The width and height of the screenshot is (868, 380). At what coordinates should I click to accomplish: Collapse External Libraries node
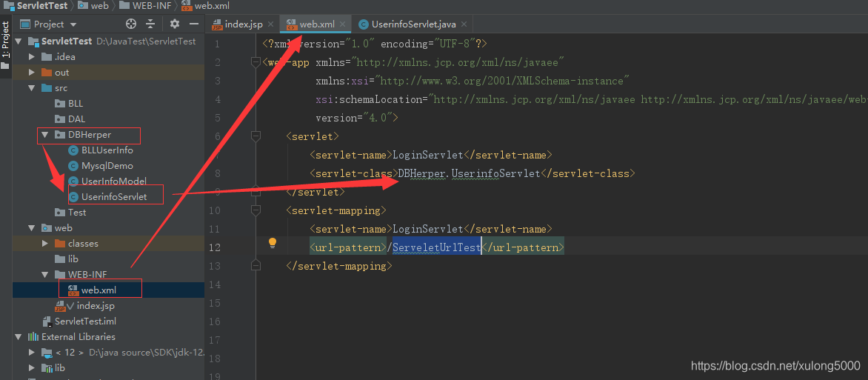coord(18,337)
